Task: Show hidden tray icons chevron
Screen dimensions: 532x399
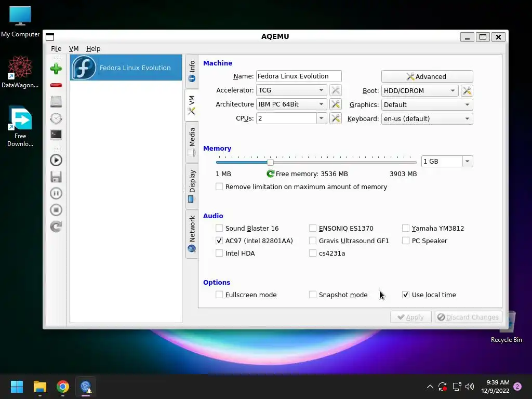Action: 430,387
